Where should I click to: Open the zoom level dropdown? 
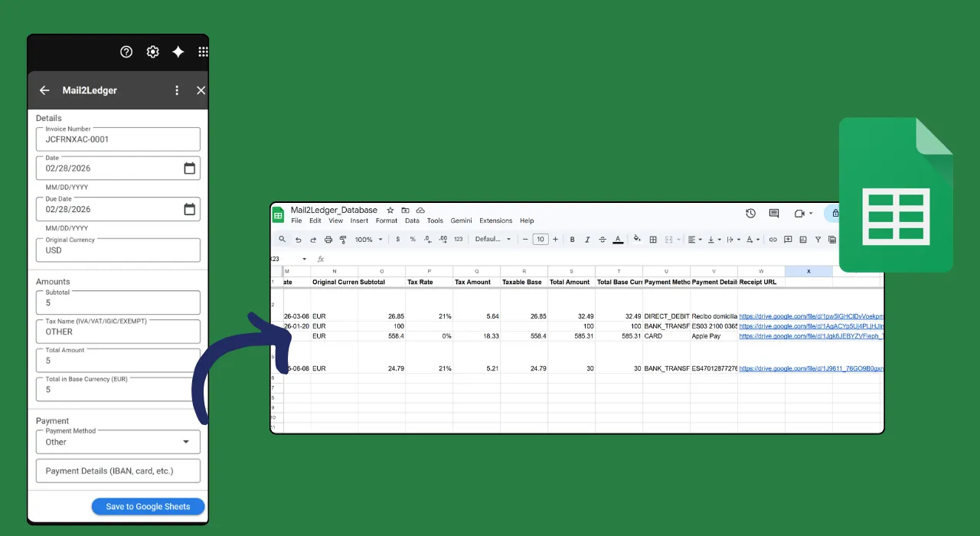(367, 239)
